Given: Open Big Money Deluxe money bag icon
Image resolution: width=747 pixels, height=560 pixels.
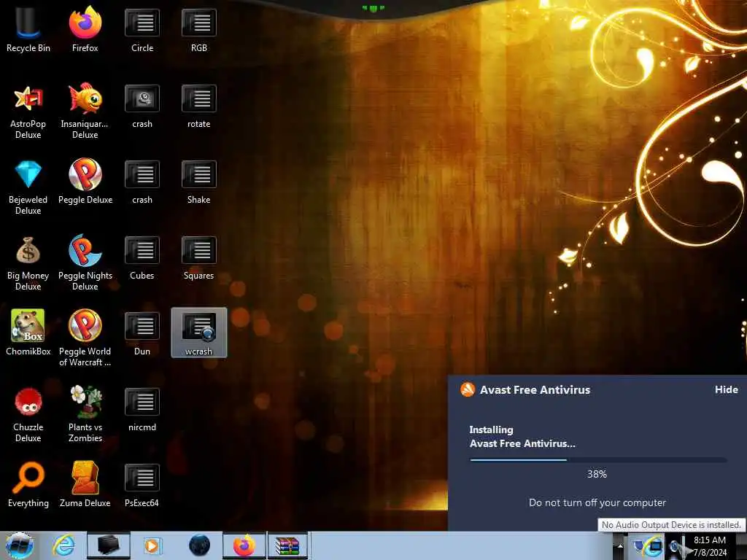Looking at the screenshot, I should point(28,262).
